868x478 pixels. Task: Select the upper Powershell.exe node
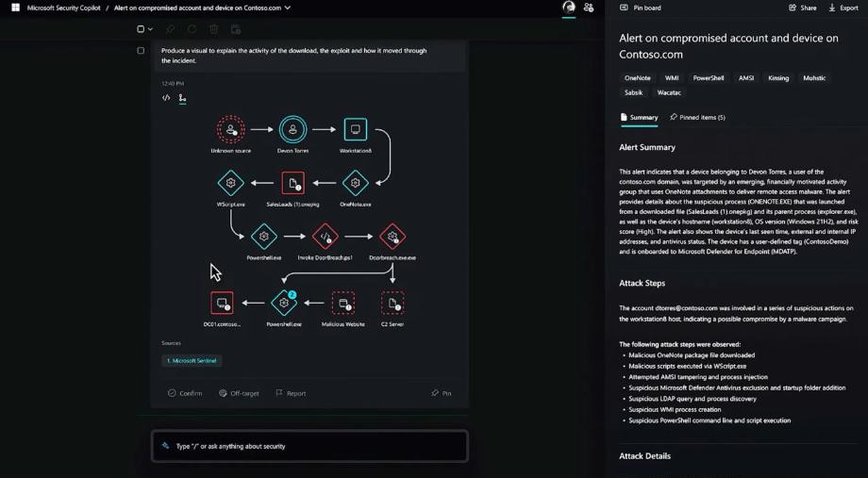pyautogui.click(x=264, y=237)
